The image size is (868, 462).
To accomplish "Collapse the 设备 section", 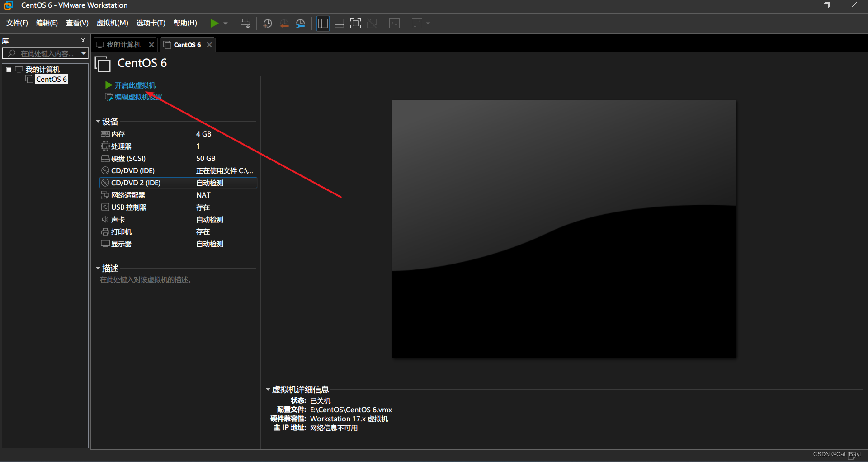I will (98, 121).
